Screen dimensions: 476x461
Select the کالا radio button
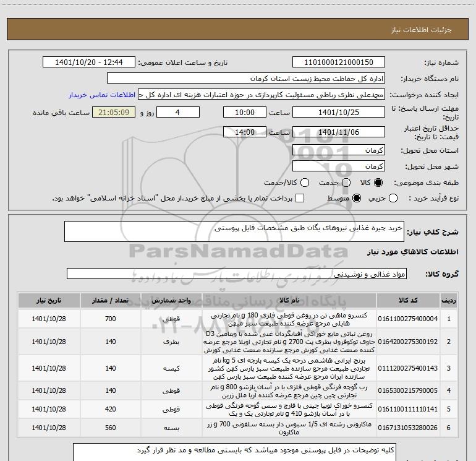pyautogui.click(x=378, y=183)
